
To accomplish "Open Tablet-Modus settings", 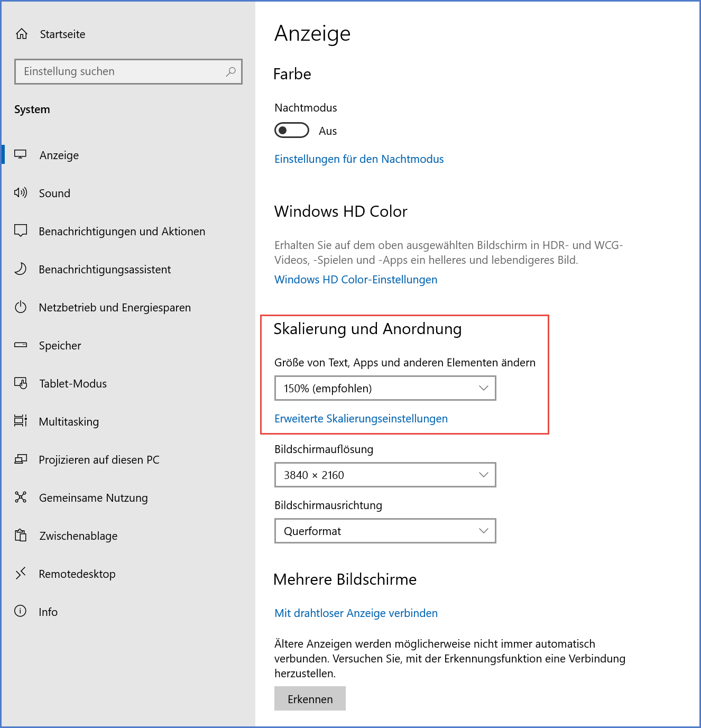I will 73,384.
